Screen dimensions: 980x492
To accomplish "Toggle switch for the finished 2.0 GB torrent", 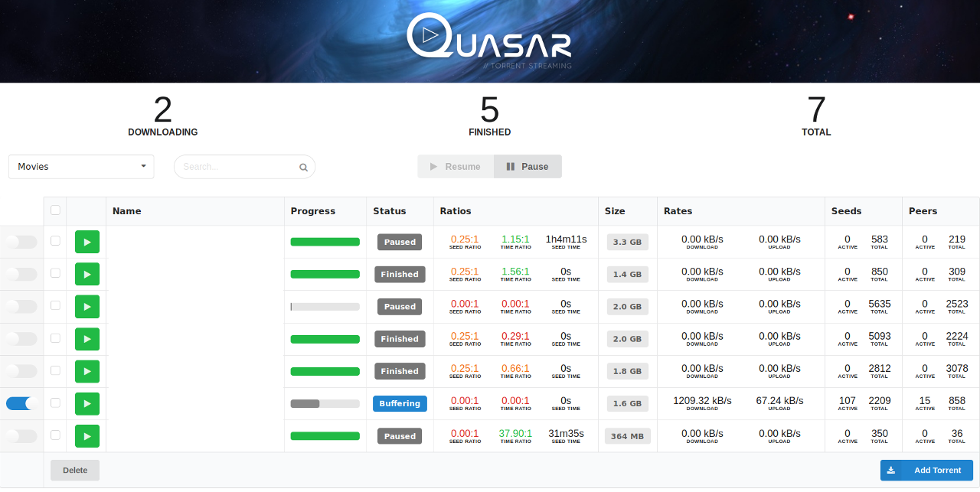I will click(x=21, y=339).
